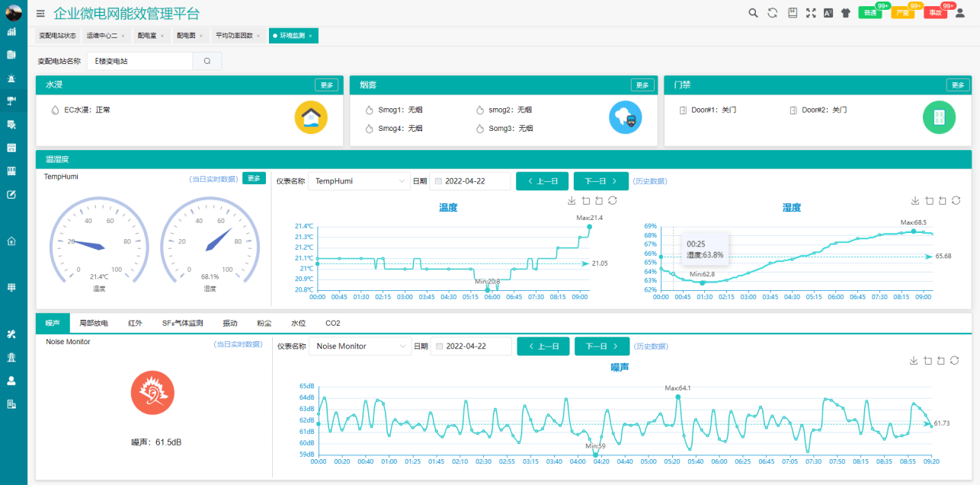The width and height of the screenshot is (980, 485).
Task: Click 更多 button in 烟雾 panel
Action: 642,85
